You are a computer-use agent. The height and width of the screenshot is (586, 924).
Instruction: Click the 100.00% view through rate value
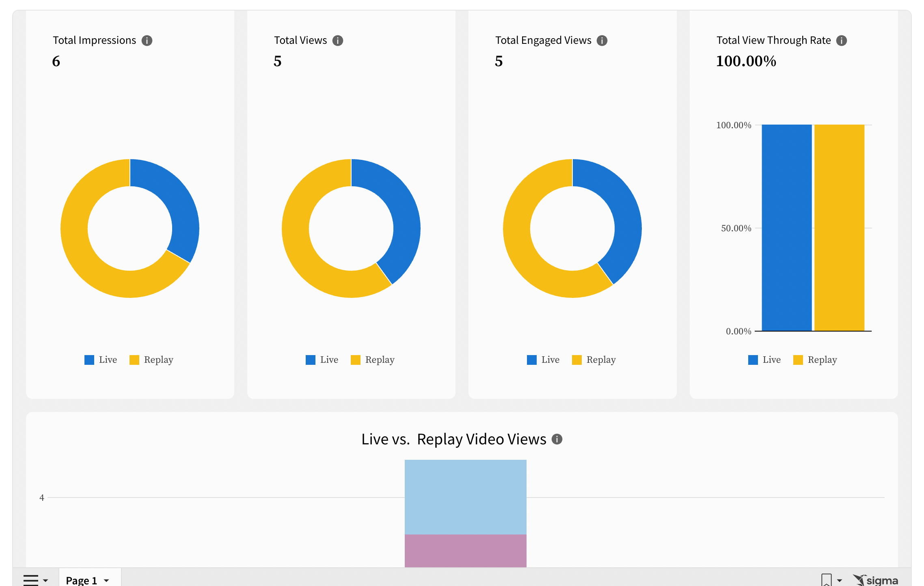tap(746, 61)
